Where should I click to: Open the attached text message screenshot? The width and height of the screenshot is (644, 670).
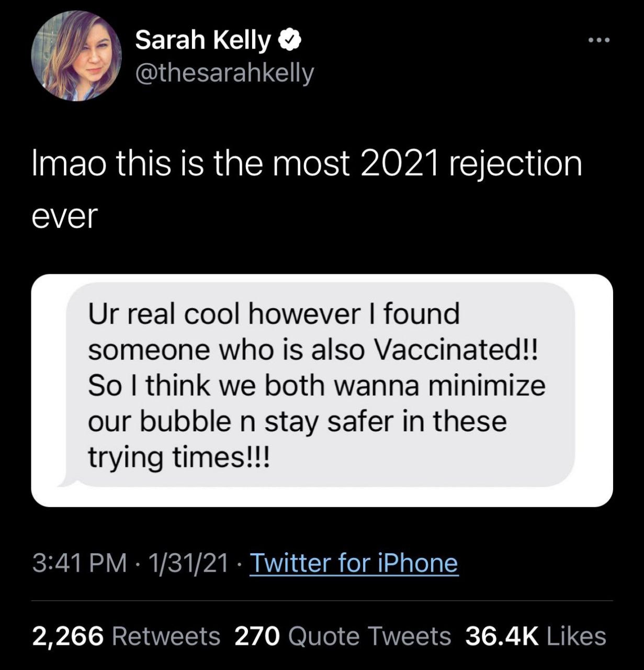pyautogui.click(x=322, y=390)
